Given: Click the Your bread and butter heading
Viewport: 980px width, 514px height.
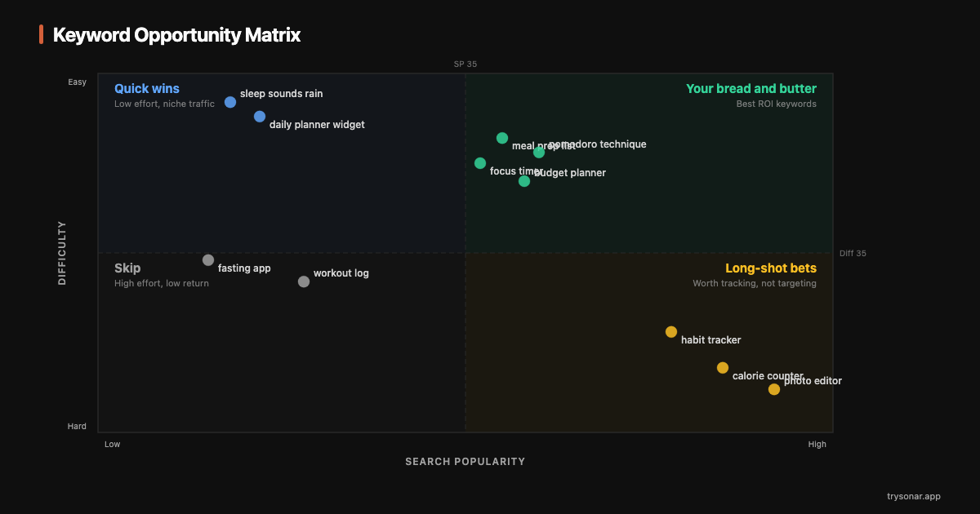Looking at the screenshot, I should point(751,88).
